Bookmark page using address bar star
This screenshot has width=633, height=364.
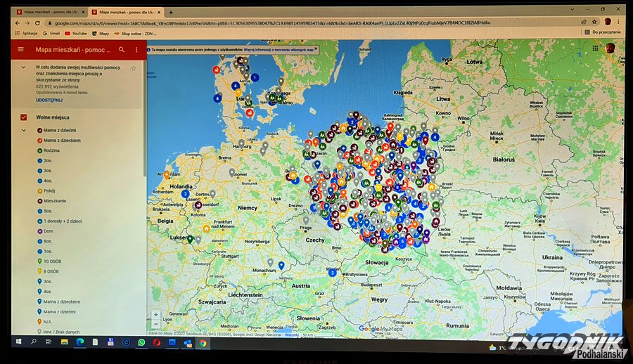click(596, 22)
